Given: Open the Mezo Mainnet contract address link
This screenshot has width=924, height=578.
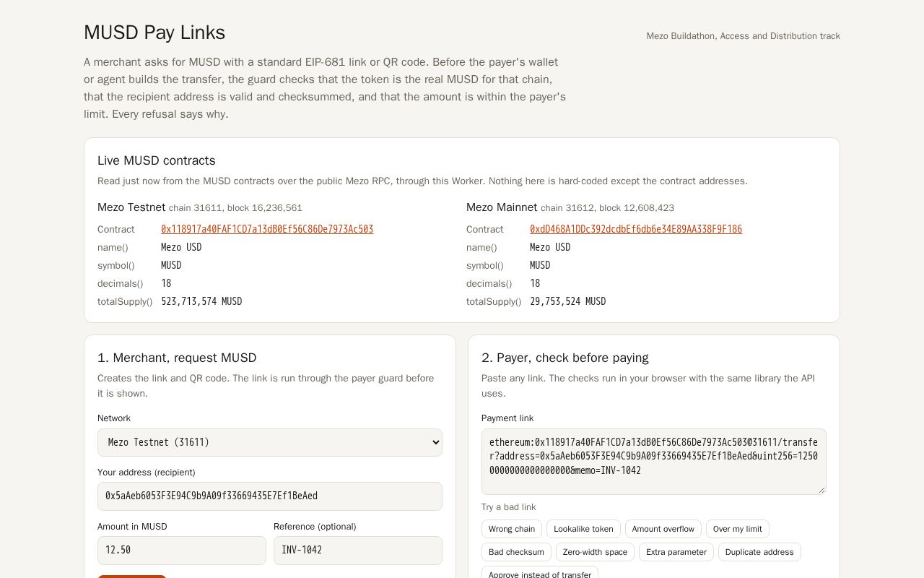Looking at the screenshot, I should 636,229.
